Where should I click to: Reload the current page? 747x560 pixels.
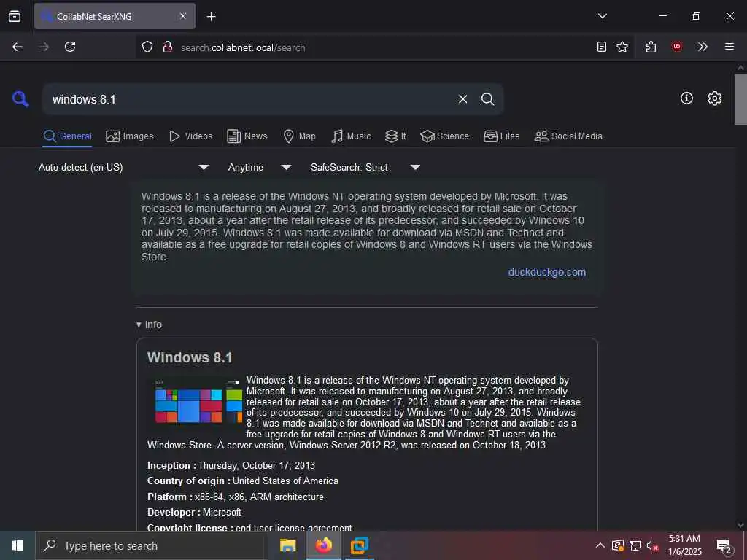(x=70, y=47)
